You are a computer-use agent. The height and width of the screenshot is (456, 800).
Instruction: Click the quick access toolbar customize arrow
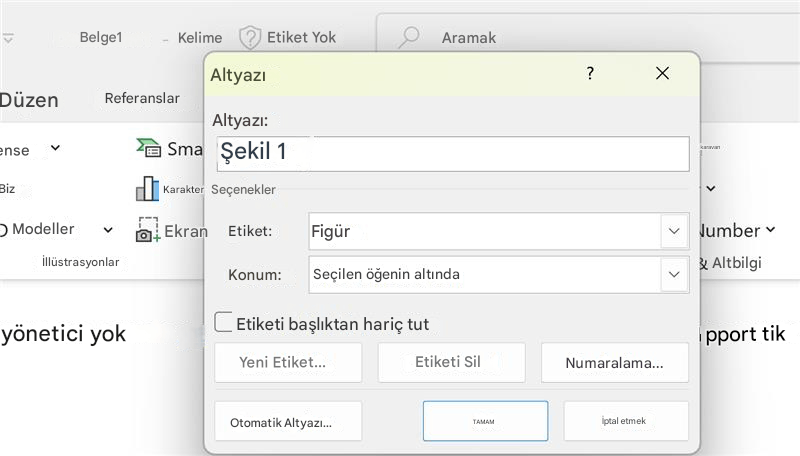tap(8, 38)
